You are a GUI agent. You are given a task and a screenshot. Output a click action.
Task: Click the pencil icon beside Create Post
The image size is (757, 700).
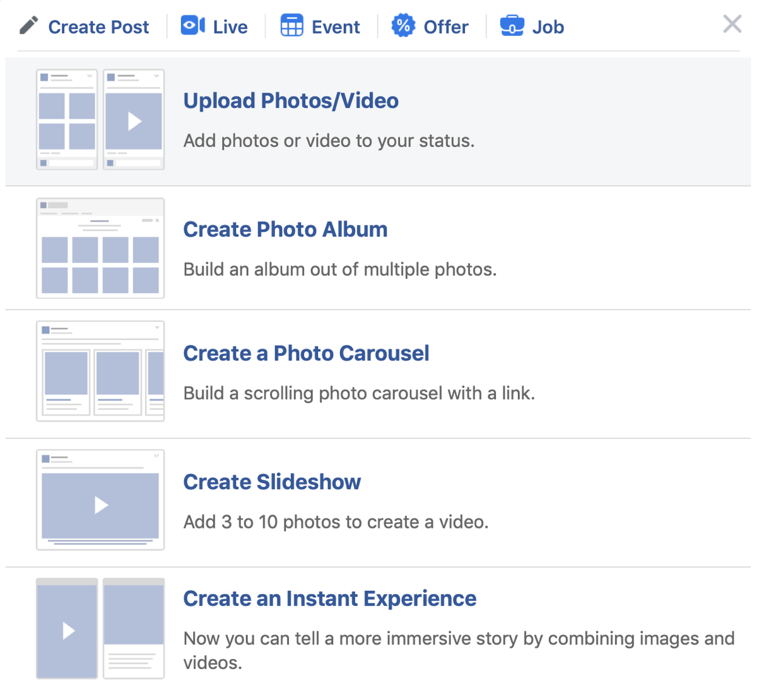[x=29, y=26]
